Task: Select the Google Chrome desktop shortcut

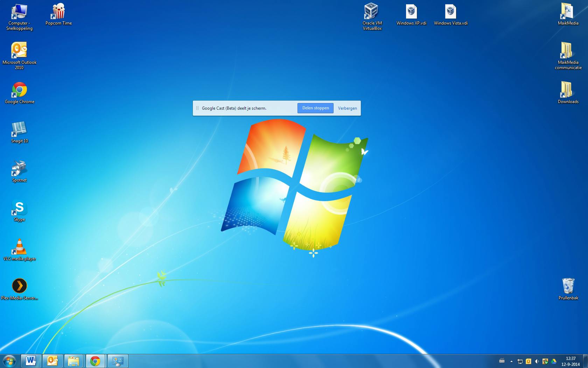Action: pos(20,93)
